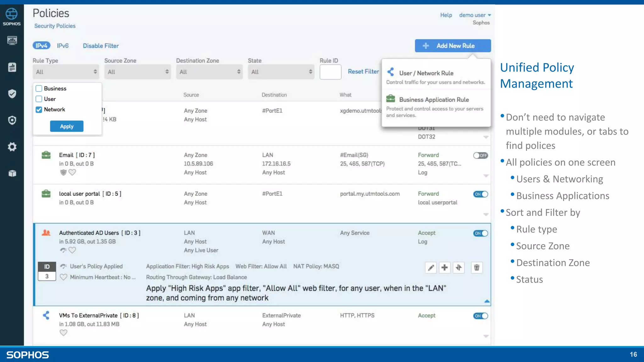
Task: Click the Web Filter: Allow All text
Action: [261, 266]
